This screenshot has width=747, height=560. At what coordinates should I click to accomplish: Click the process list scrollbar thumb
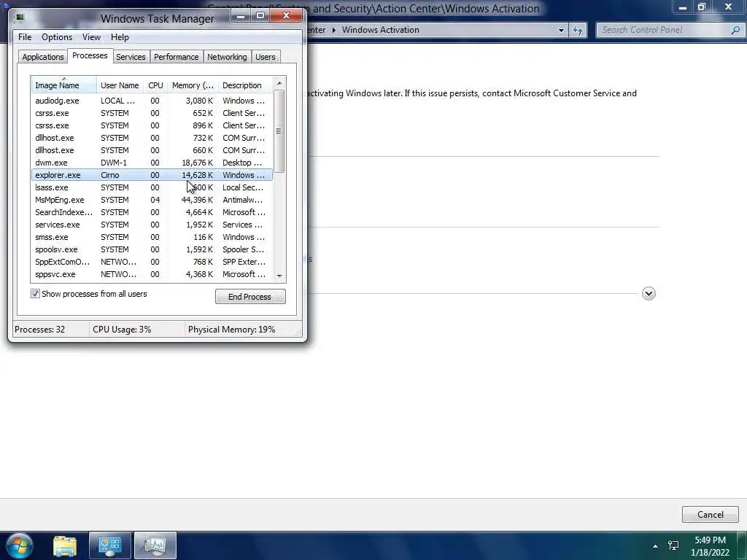(279, 131)
